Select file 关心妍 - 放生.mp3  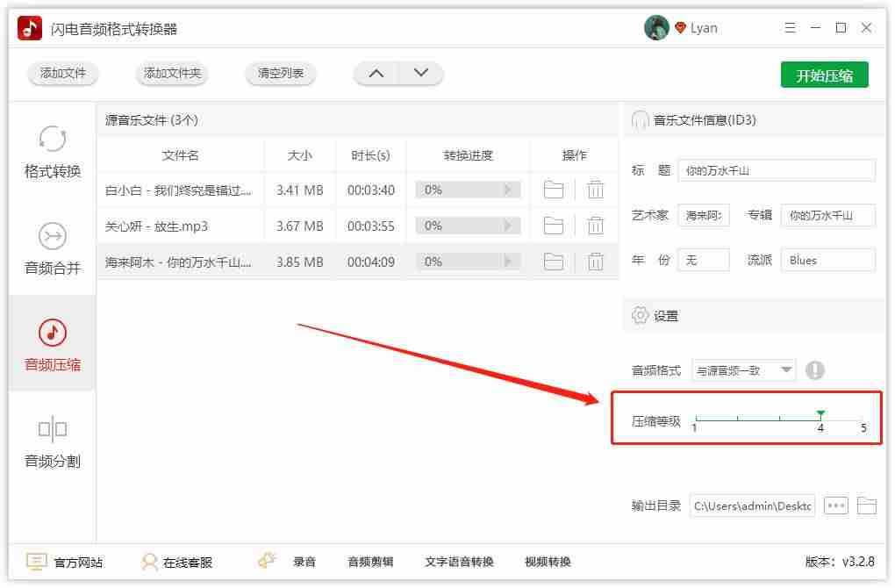coord(156,226)
